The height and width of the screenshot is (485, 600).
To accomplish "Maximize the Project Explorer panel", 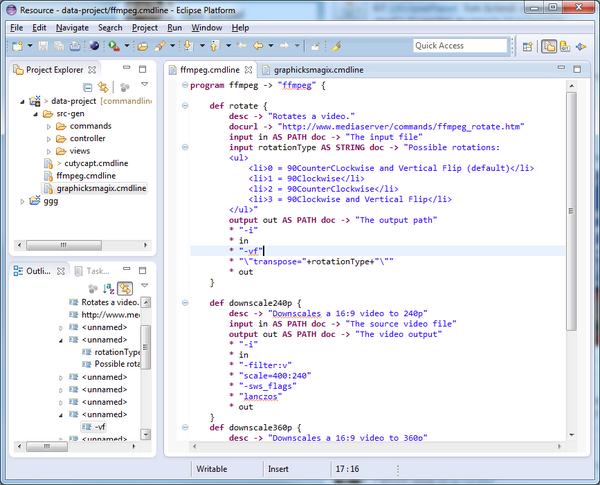I will click(143, 69).
